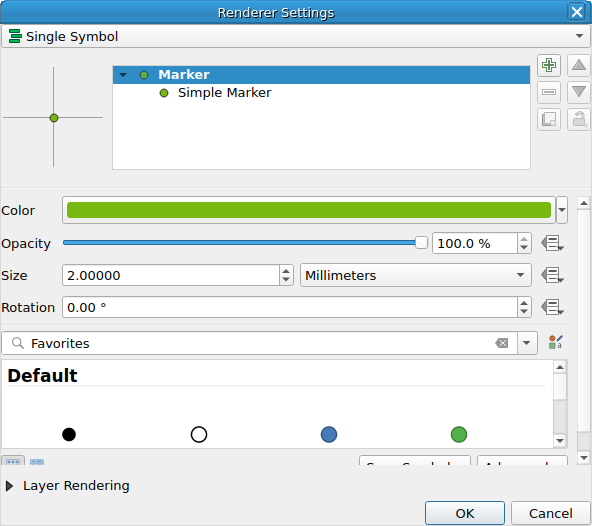The width and height of the screenshot is (592, 526).
Task: Select the white hollow circle symbol
Action: click(199, 434)
